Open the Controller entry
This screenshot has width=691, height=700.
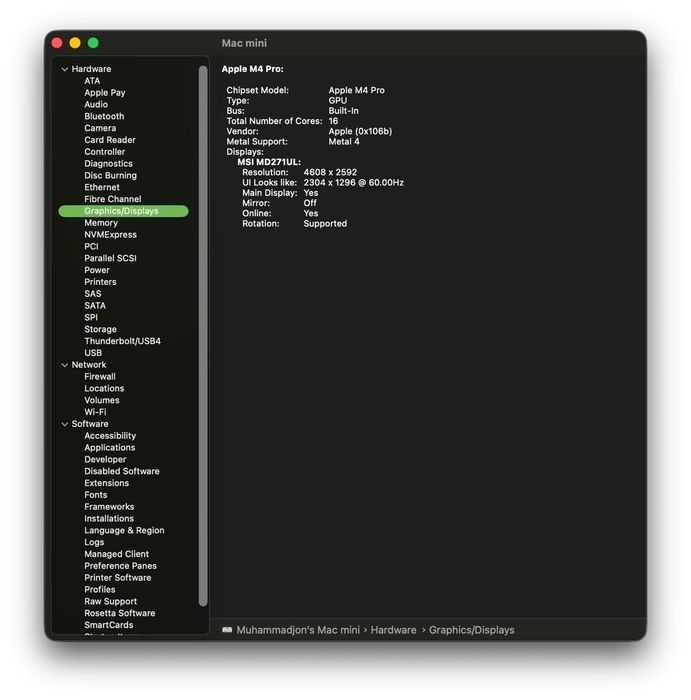[104, 152]
